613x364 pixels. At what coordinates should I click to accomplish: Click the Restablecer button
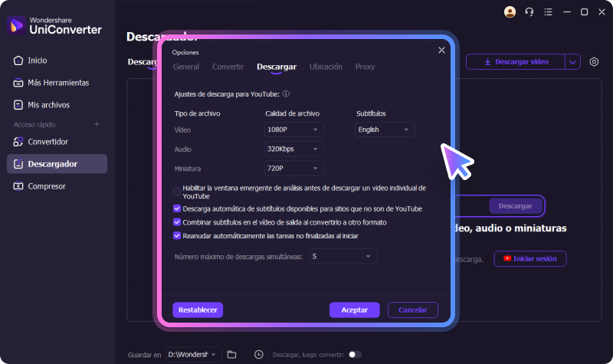198,310
